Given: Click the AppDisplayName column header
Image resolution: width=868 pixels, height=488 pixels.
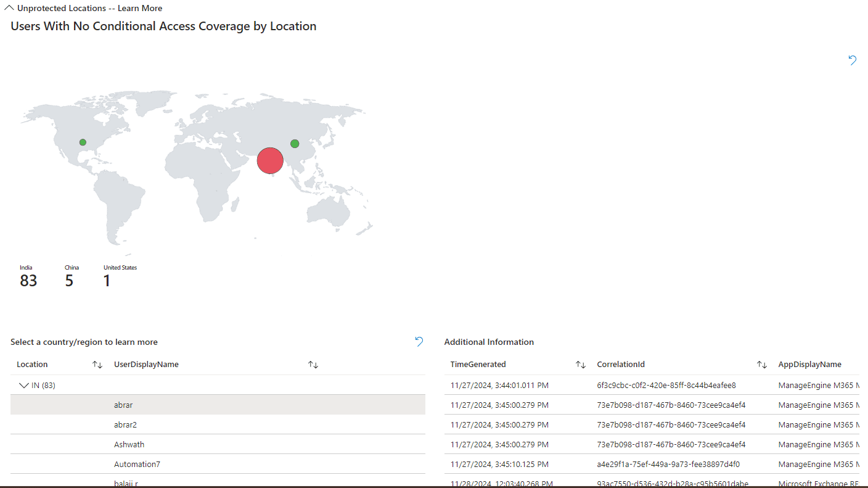Looking at the screenshot, I should pyautogui.click(x=809, y=365).
